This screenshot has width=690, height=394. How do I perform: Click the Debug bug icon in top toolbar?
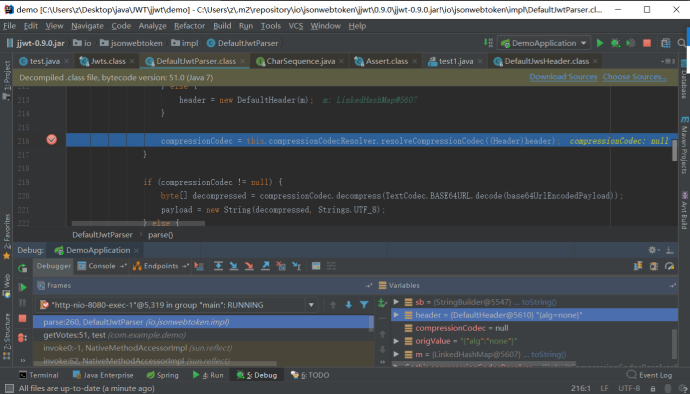[615, 43]
